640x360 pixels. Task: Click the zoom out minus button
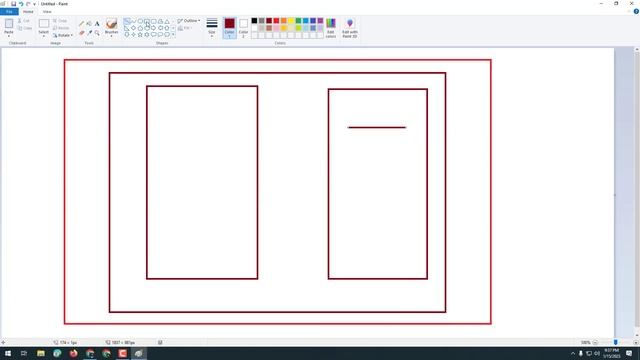(x=595, y=342)
